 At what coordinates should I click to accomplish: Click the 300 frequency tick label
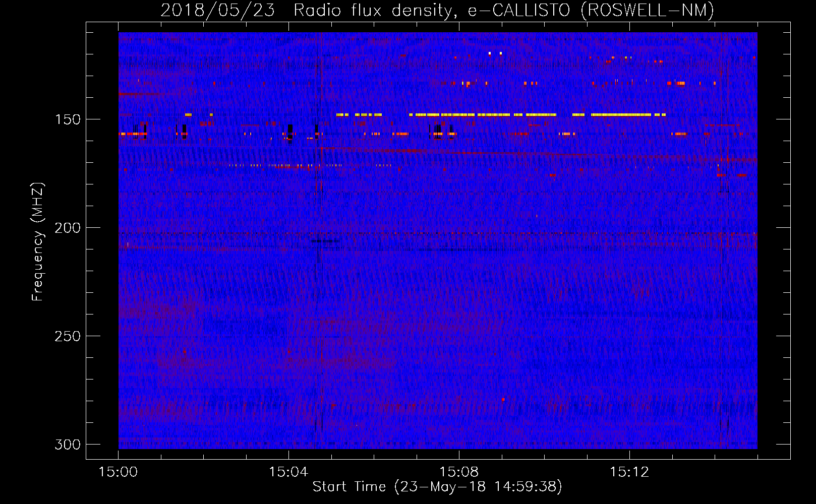tap(68, 445)
